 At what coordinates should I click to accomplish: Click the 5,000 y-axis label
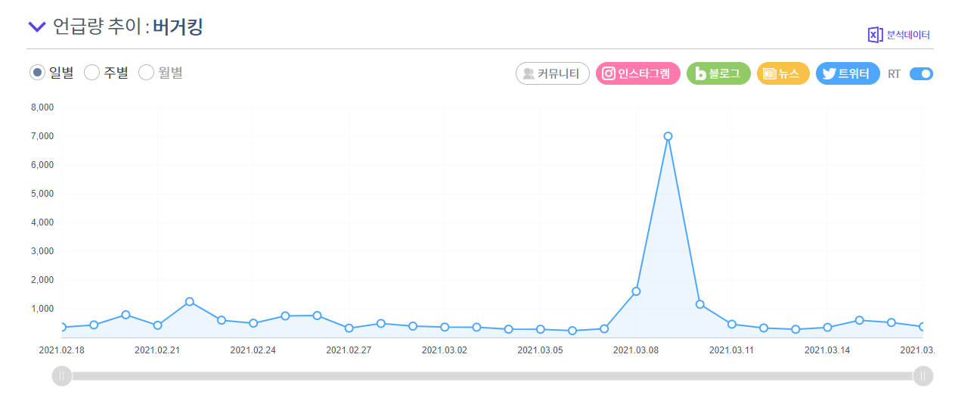(x=42, y=194)
